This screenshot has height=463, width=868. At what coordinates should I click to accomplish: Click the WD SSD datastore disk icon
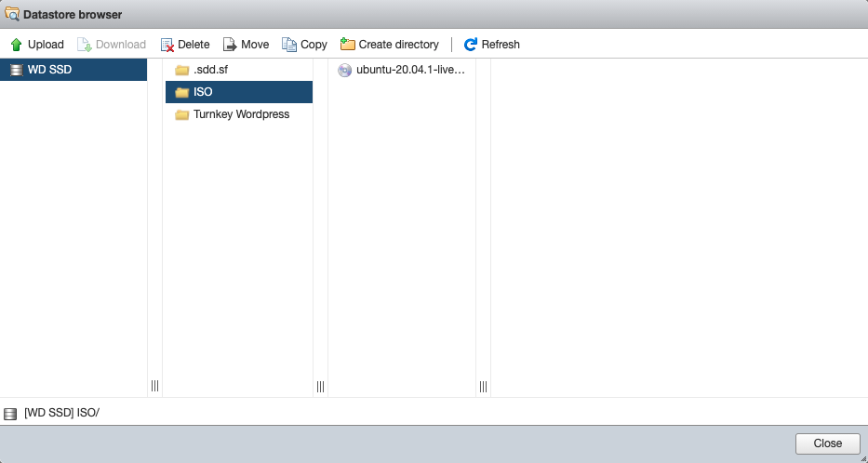coord(17,70)
